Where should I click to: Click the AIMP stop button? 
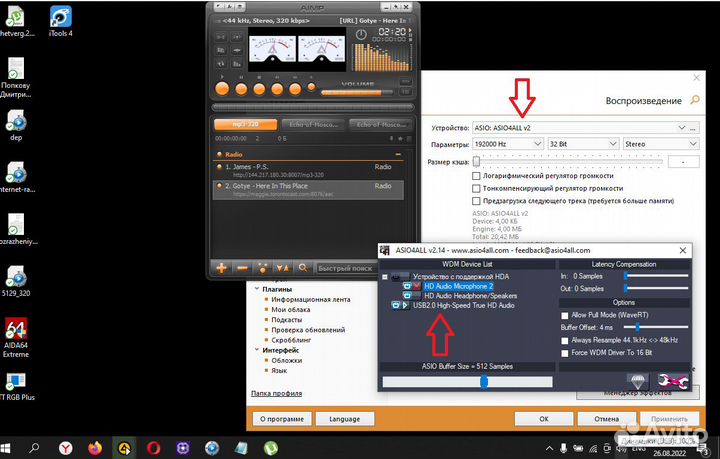(x=259, y=89)
